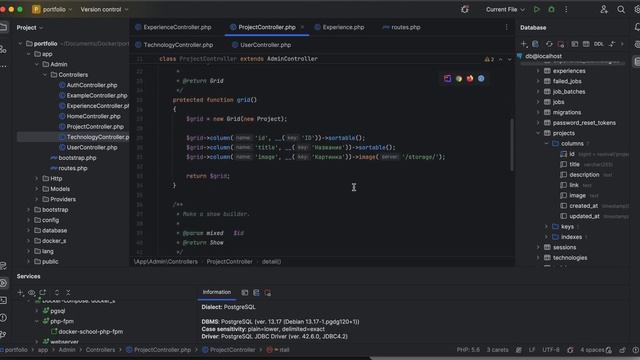The width and height of the screenshot is (640, 360).
Task: Click UTF-8 encoding in status bar
Action: coord(551,350)
